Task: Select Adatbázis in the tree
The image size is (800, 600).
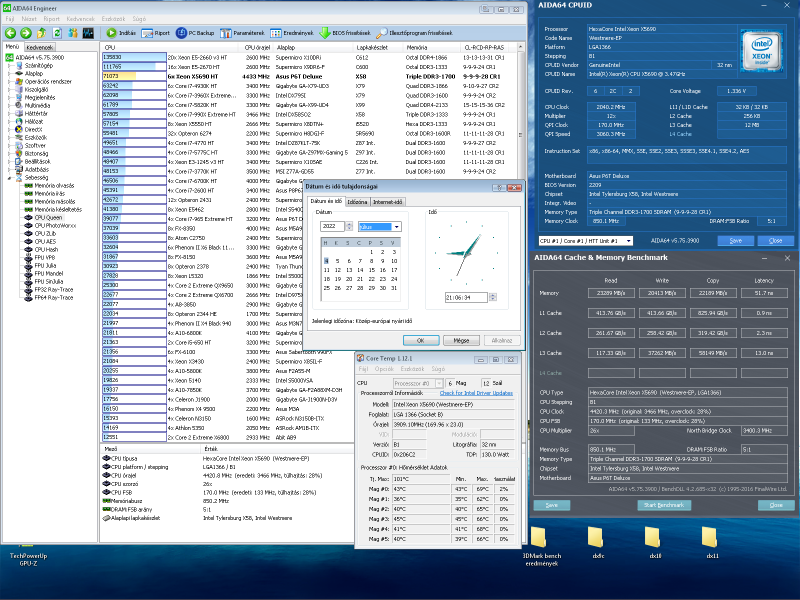Action: [37, 169]
